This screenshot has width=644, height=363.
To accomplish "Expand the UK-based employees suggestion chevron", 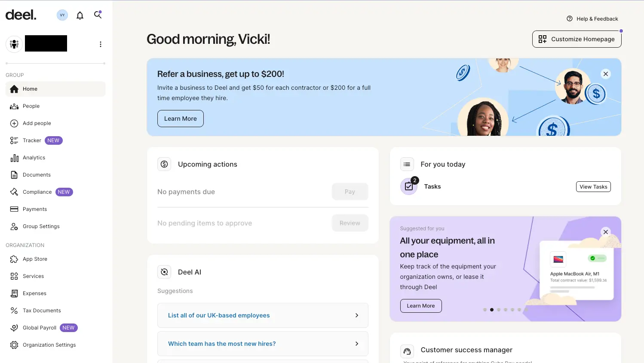I will (357, 315).
